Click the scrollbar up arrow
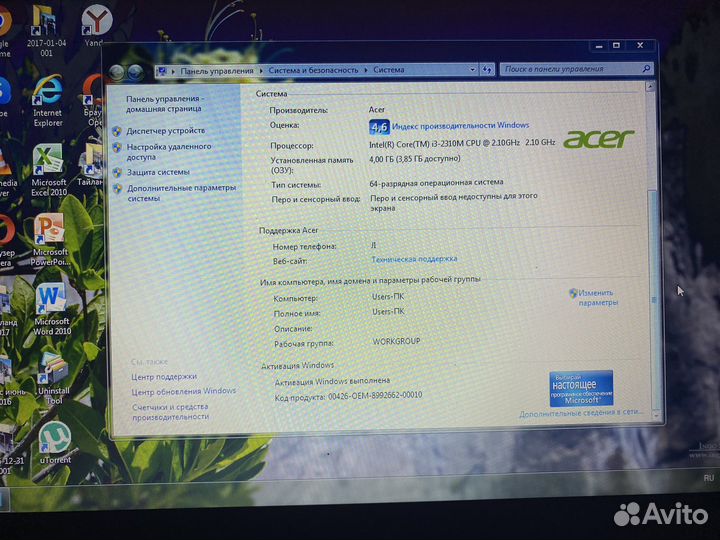This screenshot has width=720, height=540. (x=650, y=86)
